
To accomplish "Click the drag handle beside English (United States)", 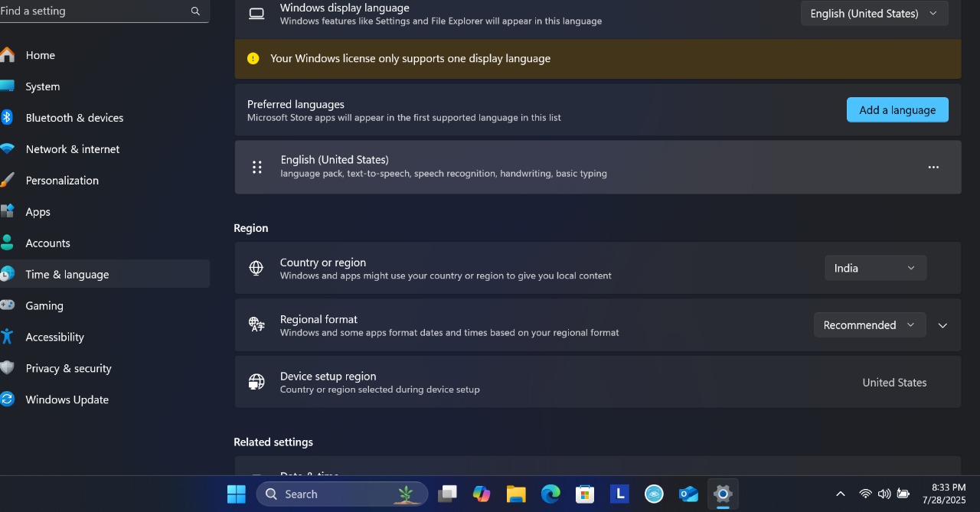I will click(257, 167).
